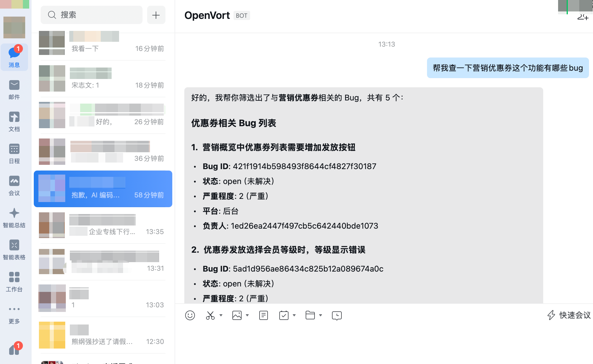Click the document note icon in the toolbar
Viewport: 593px width, 364px height.
click(x=263, y=315)
